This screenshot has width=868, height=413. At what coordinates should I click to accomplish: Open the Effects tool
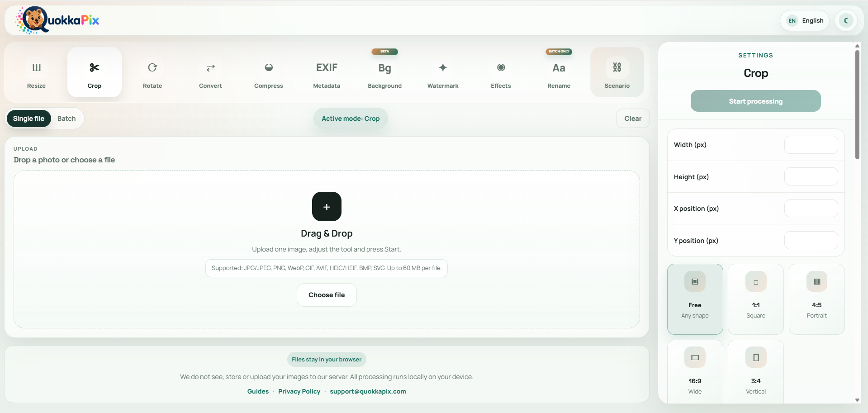(x=501, y=72)
